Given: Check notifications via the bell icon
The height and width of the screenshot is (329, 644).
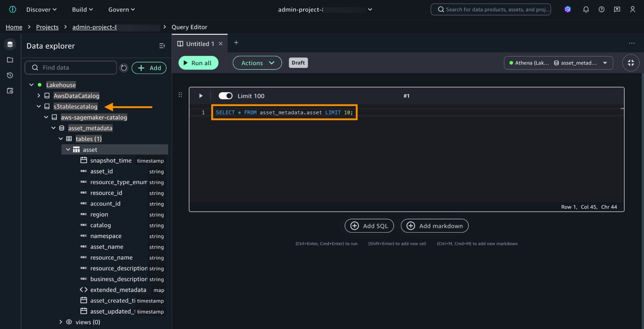Looking at the screenshot, I should point(586,9).
